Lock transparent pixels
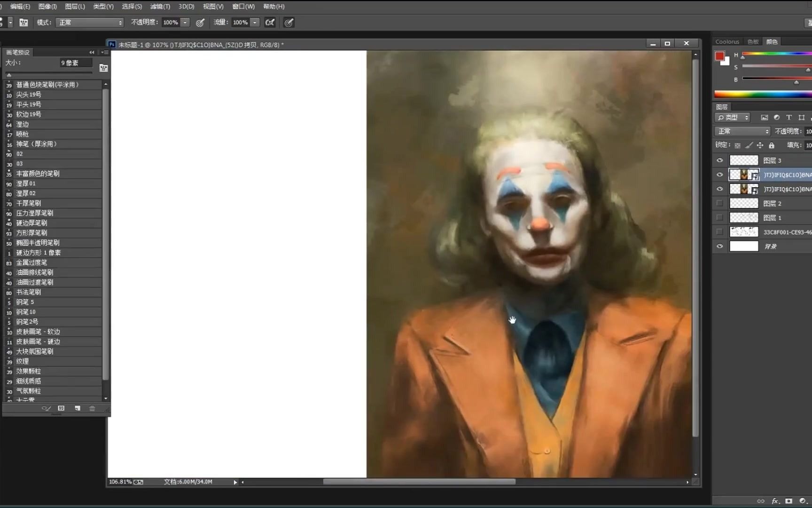 pyautogui.click(x=737, y=145)
